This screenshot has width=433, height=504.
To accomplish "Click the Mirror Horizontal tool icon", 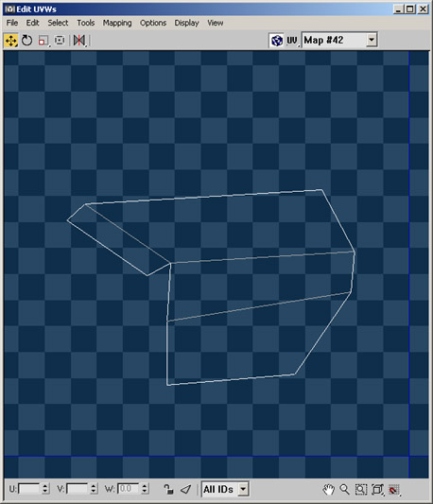I will pyautogui.click(x=79, y=41).
